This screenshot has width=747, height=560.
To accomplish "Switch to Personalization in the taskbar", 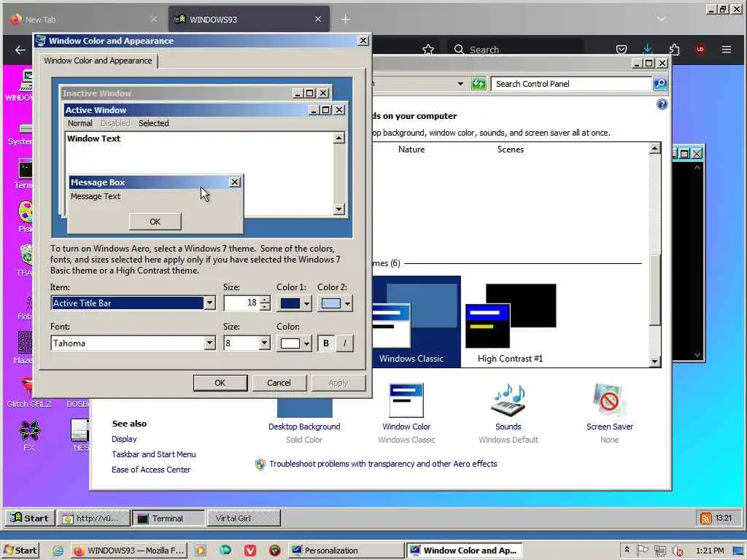I will coord(346,551).
